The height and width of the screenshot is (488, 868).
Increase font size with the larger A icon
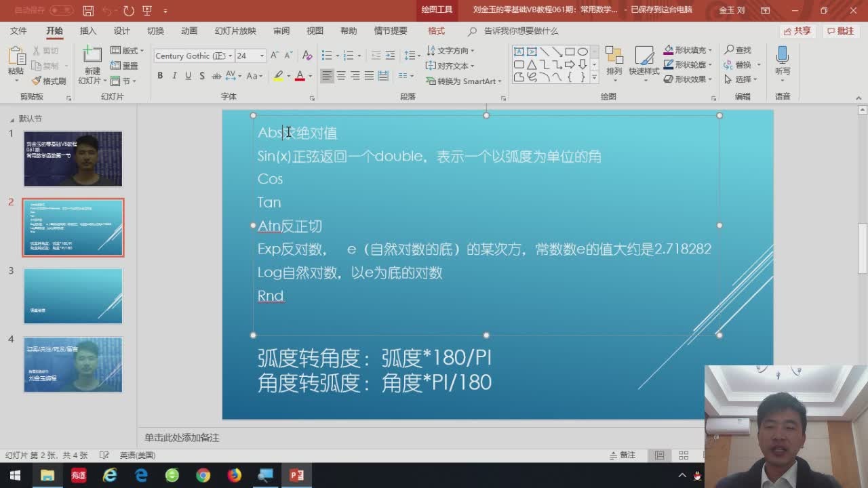[275, 56]
